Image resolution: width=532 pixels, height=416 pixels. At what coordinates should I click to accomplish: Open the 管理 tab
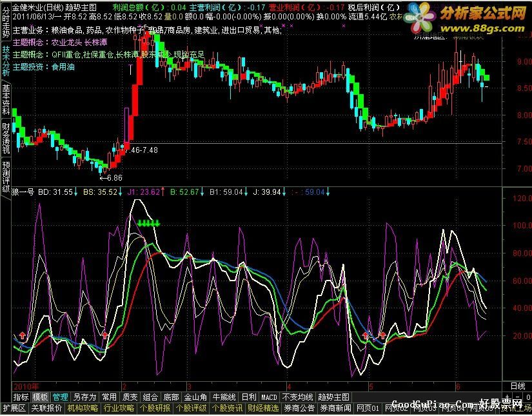61,397
